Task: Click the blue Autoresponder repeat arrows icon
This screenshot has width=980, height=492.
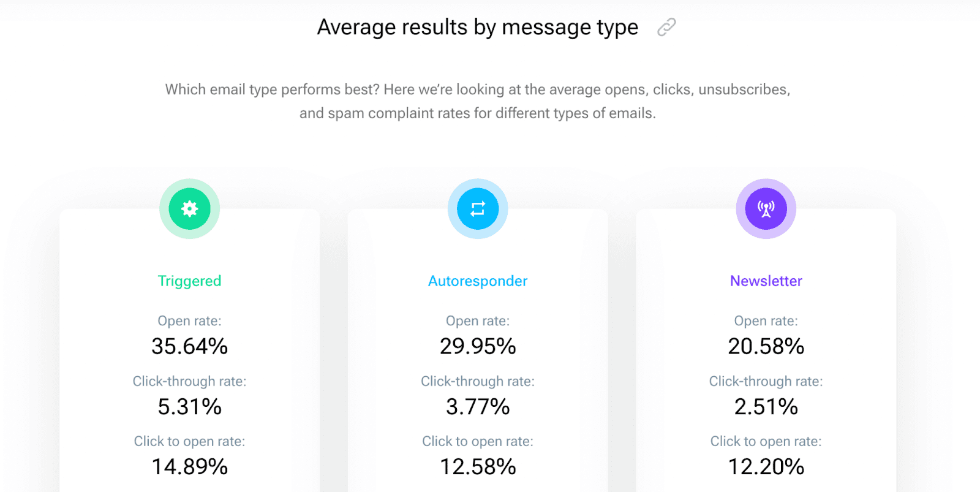Action: pyautogui.click(x=478, y=209)
